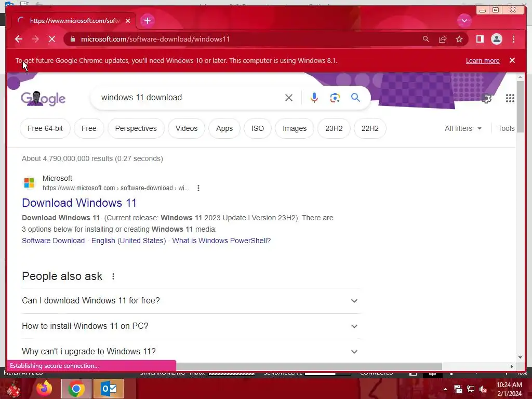The width and height of the screenshot is (532, 399).
Task: Click the muted volume tray icon
Action: (x=483, y=389)
